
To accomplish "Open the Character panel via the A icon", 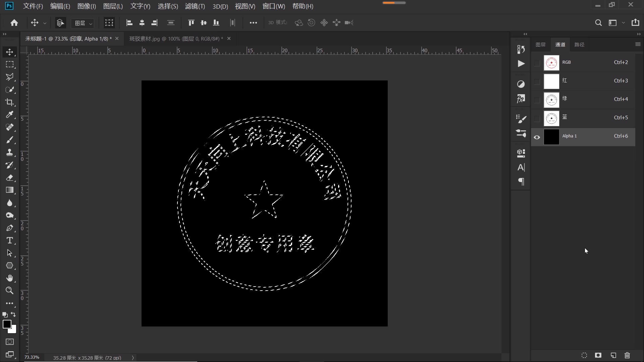I will click(521, 168).
